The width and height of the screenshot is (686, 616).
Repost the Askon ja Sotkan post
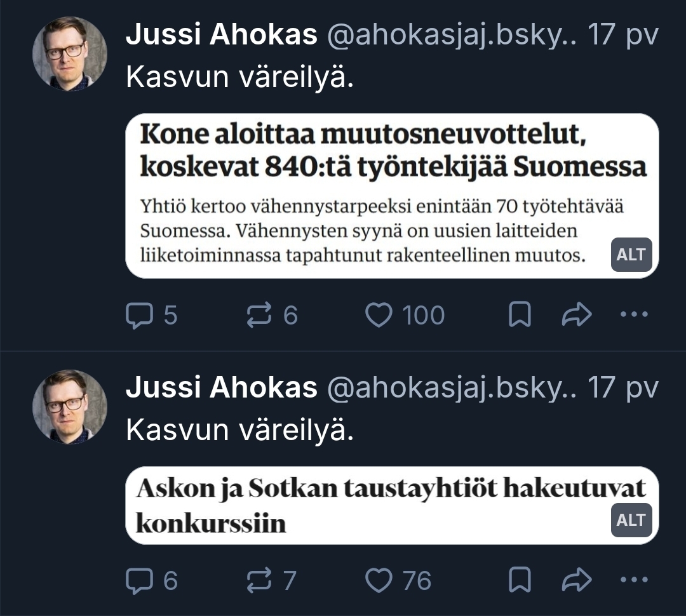[x=259, y=580]
